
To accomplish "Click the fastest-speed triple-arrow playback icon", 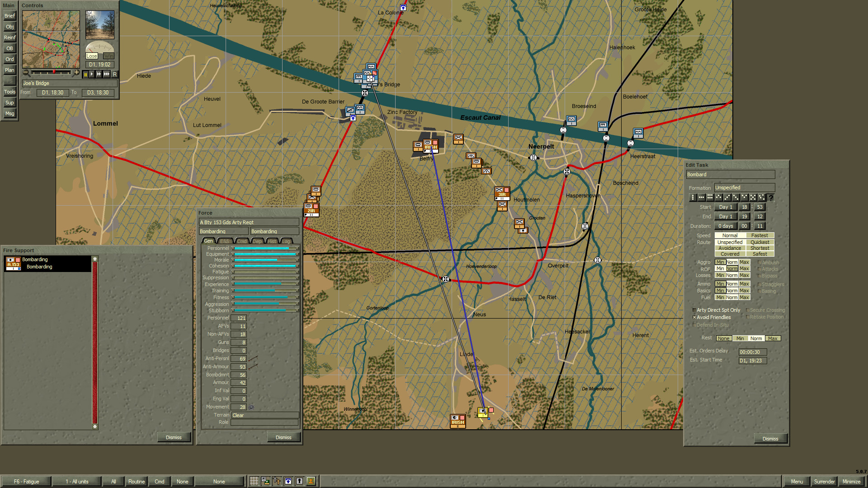I will coord(107,75).
